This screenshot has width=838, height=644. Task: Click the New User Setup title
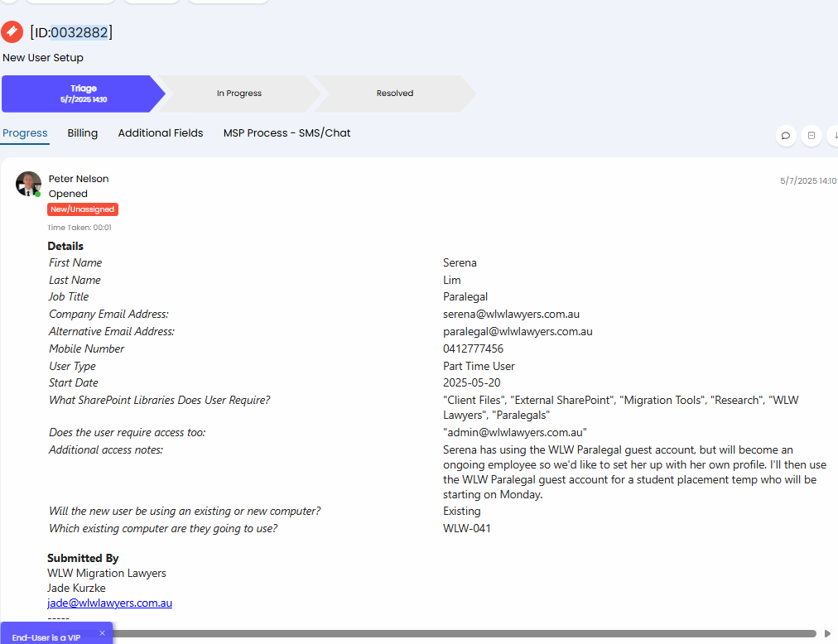tap(43, 58)
